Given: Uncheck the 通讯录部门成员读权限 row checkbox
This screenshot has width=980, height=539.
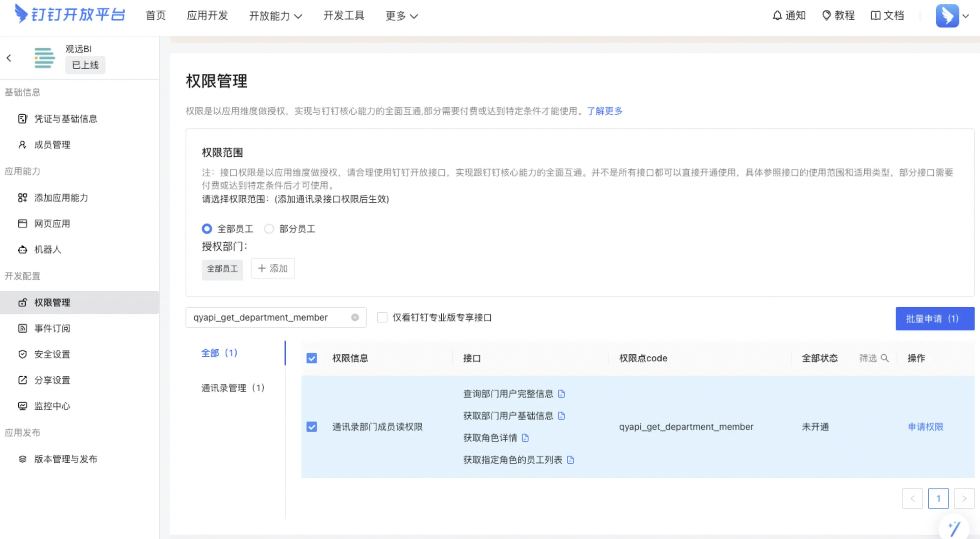Looking at the screenshot, I should (312, 427).
